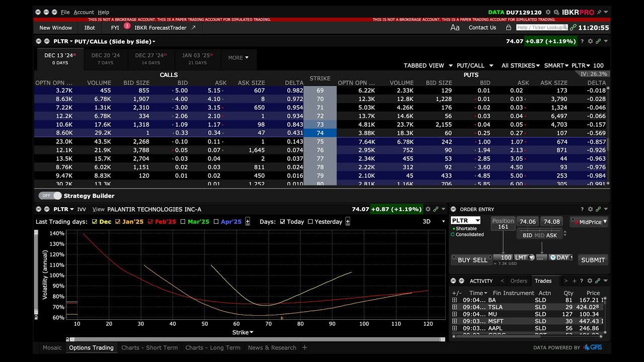
Task: Open a New Window
Action: click(55, 28)
